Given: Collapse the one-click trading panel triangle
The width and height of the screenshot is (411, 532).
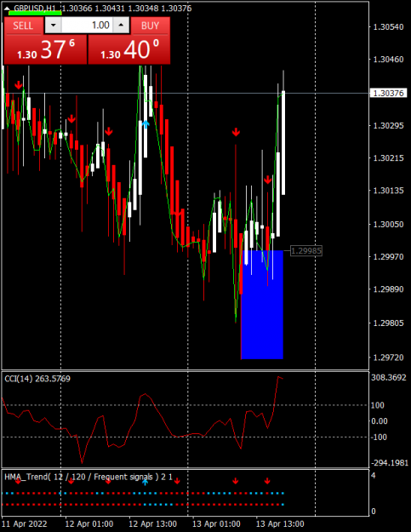Looking at the screenshot, I should click(7, 9).
